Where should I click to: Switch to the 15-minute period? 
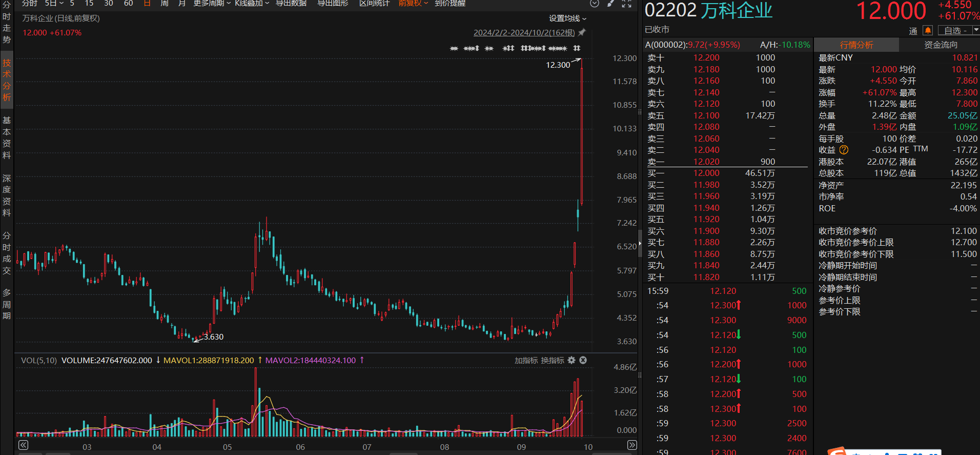pos(89,4)
